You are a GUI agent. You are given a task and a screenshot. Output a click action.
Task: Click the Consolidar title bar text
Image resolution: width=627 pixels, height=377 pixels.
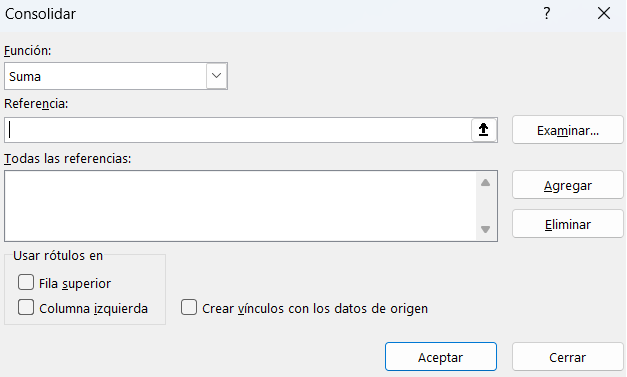point(40,14)
